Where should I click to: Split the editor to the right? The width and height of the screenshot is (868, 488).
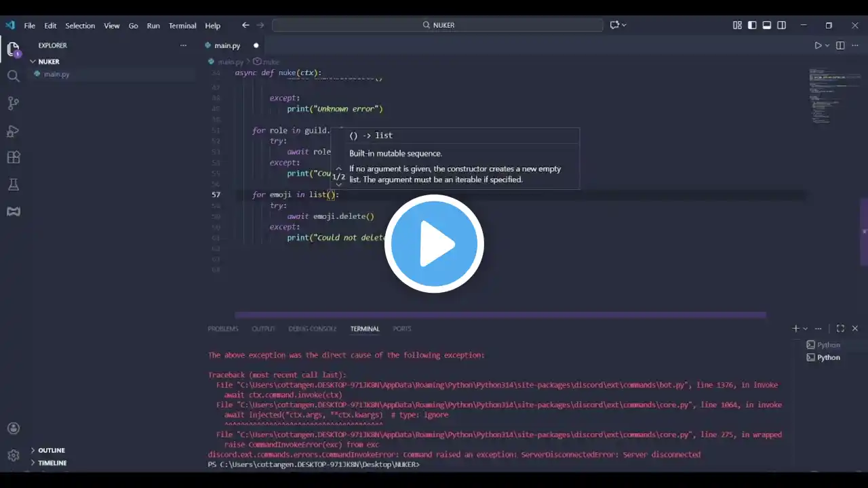(840, 45)
